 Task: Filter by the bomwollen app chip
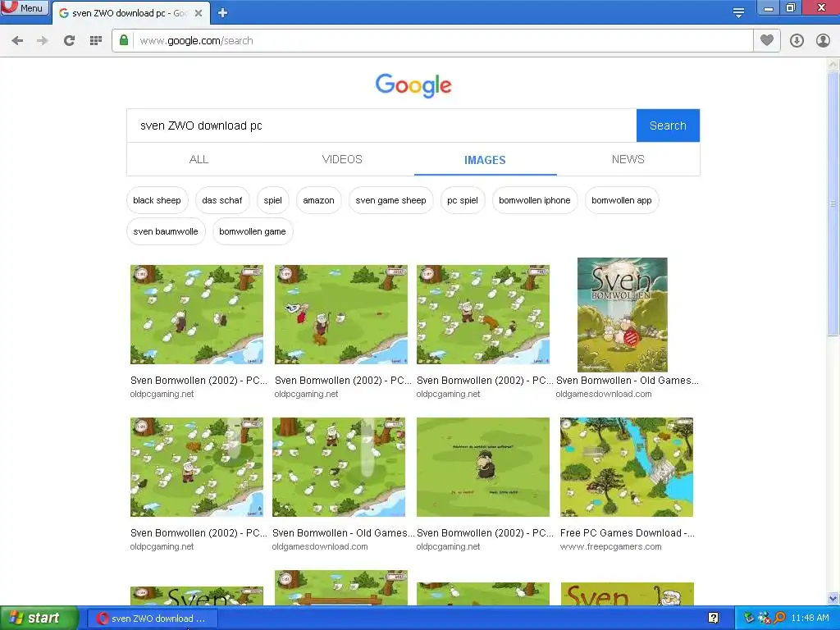pos(622,200)
